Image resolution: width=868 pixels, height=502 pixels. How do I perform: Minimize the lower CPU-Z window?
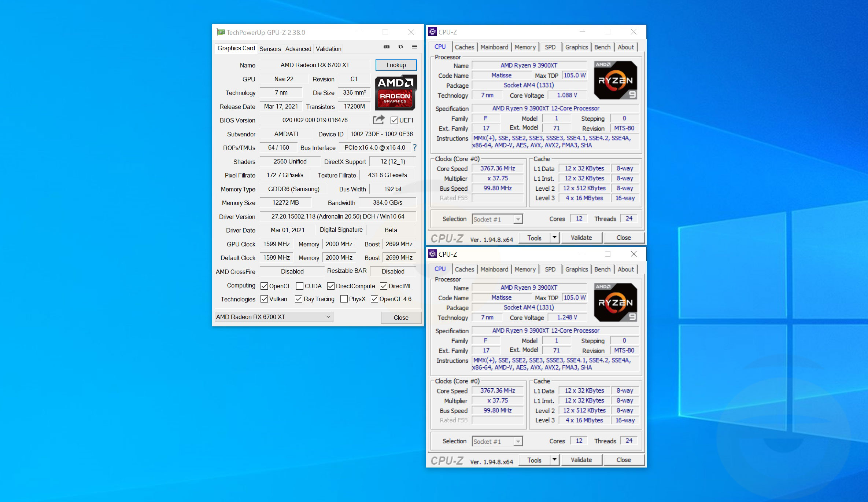tap(582, 254)
